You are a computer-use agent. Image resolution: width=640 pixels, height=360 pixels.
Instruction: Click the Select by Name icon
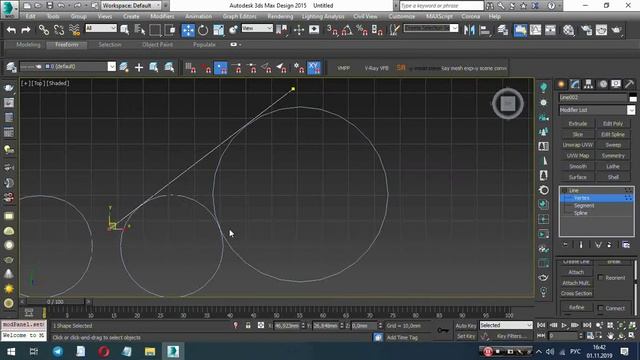(x=139, y=30)
